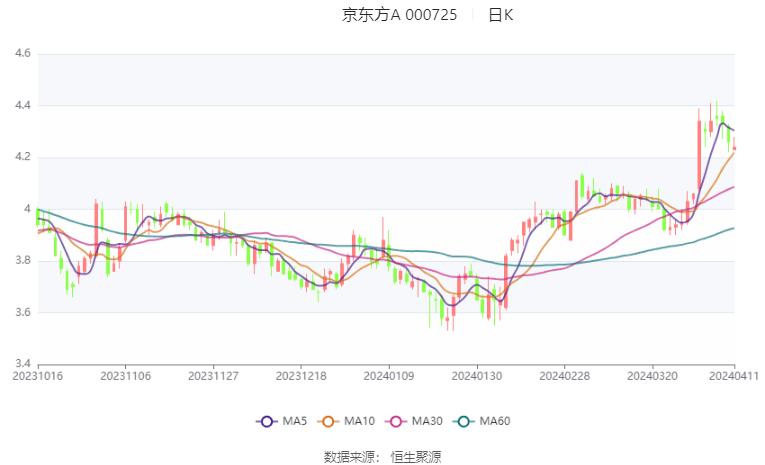Screen dimensions: 765x465
Task: Click y-axis value 4.6
Action: tap(22, 53)
